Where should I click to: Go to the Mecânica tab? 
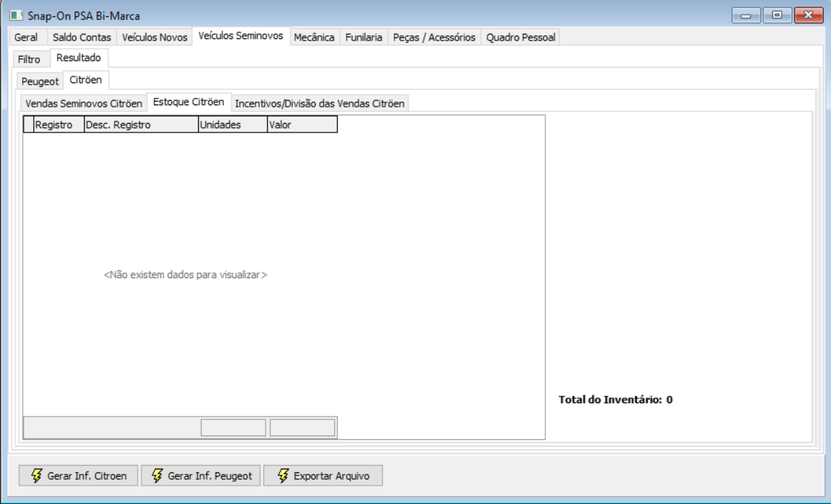(314, 38)
